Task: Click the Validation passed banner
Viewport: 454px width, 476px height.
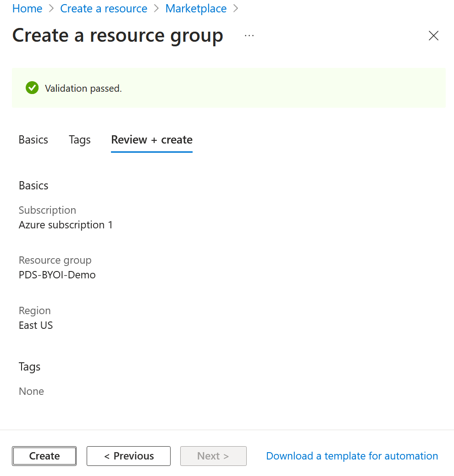Action: tap(229, 88)
